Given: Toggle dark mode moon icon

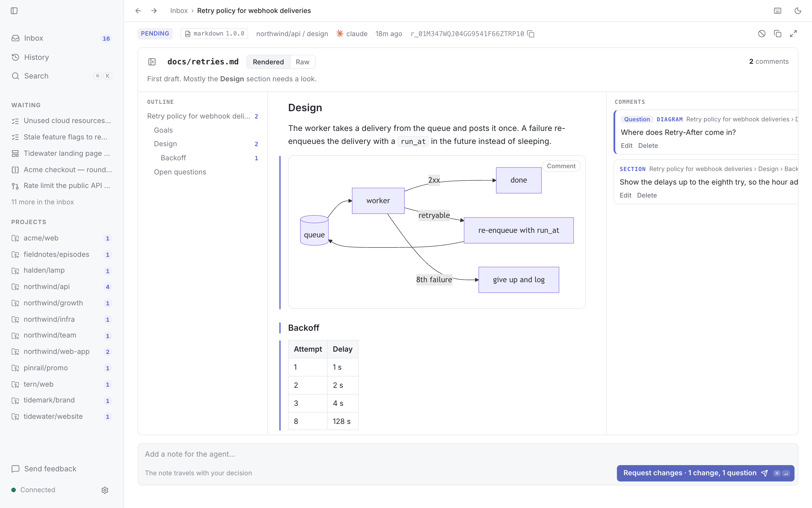Looking at the screenshot, I should 798,11.
